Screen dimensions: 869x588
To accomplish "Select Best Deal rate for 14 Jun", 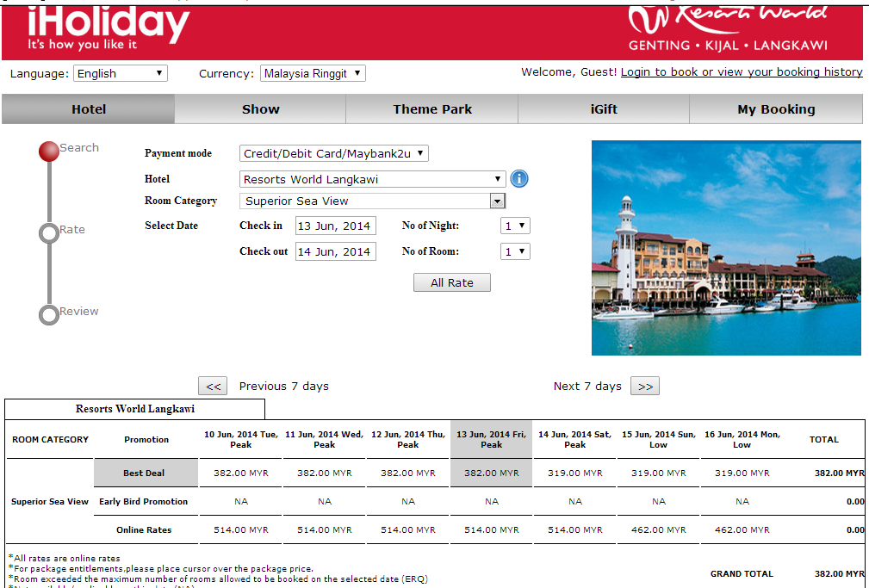I will tap(575, 473).
